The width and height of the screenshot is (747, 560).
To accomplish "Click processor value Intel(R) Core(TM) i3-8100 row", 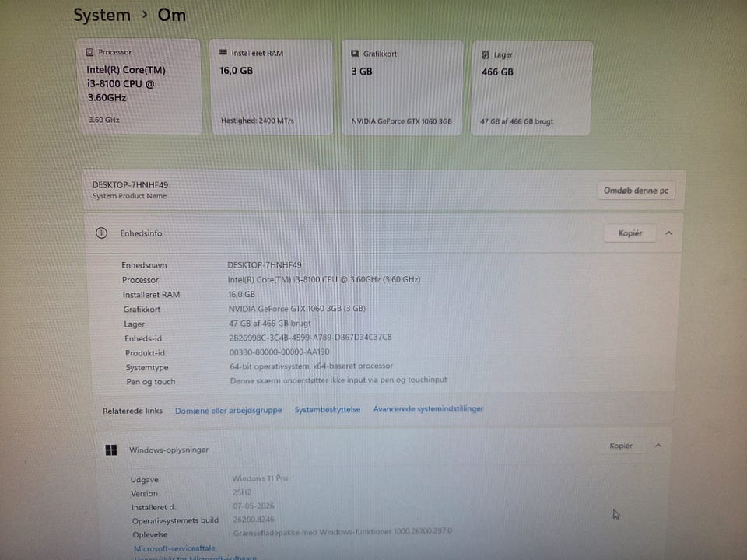I will (324, 279).
